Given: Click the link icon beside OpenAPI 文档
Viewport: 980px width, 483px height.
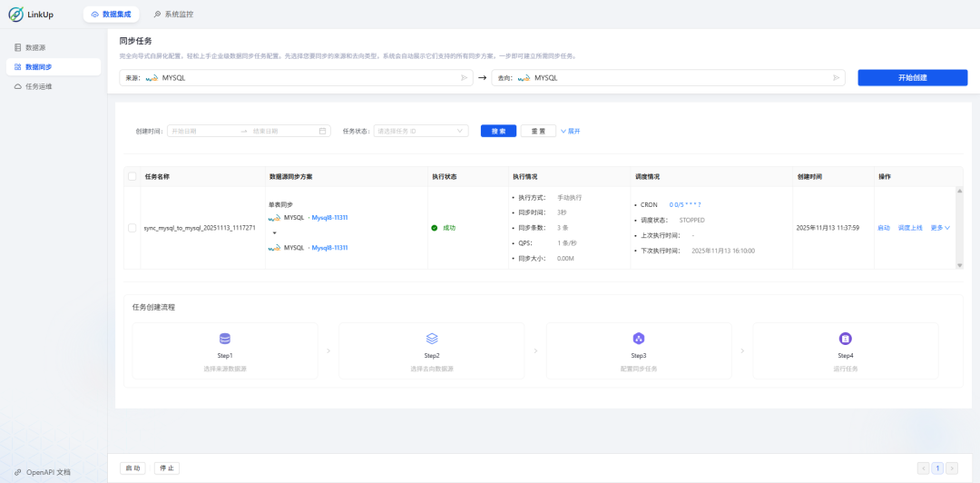Looking at the screenshot, I should coord(17,472).
